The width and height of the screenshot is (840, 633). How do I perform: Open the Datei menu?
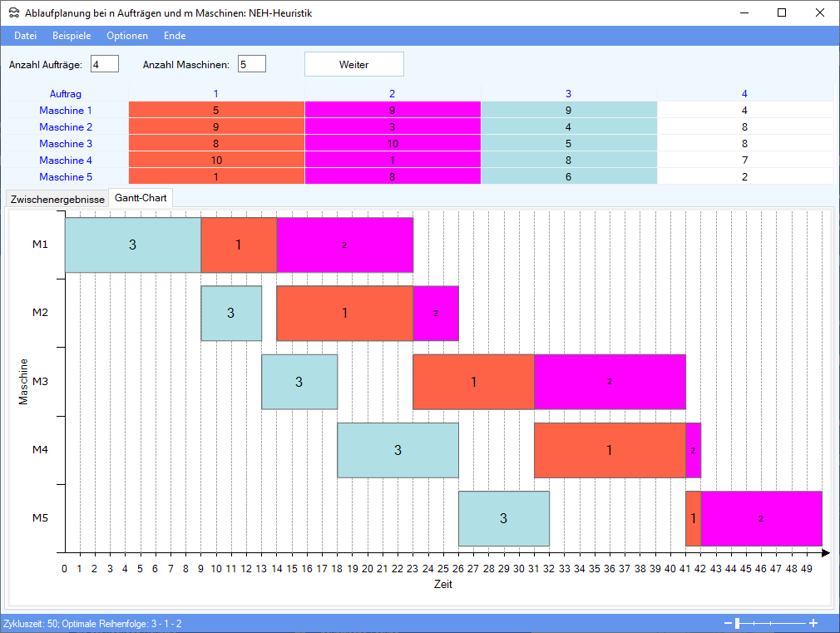(x=26, y=36)
